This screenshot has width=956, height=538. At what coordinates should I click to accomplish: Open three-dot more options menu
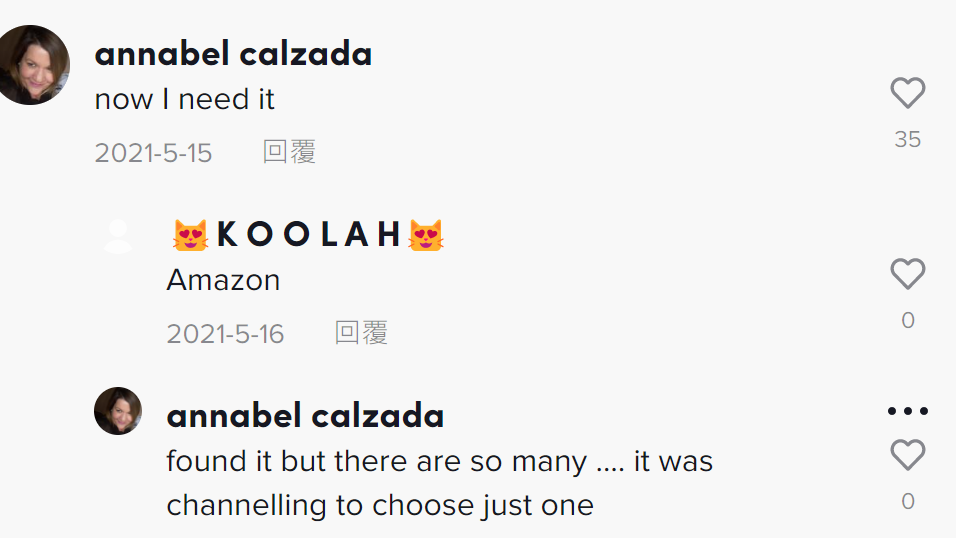[907, 411]
